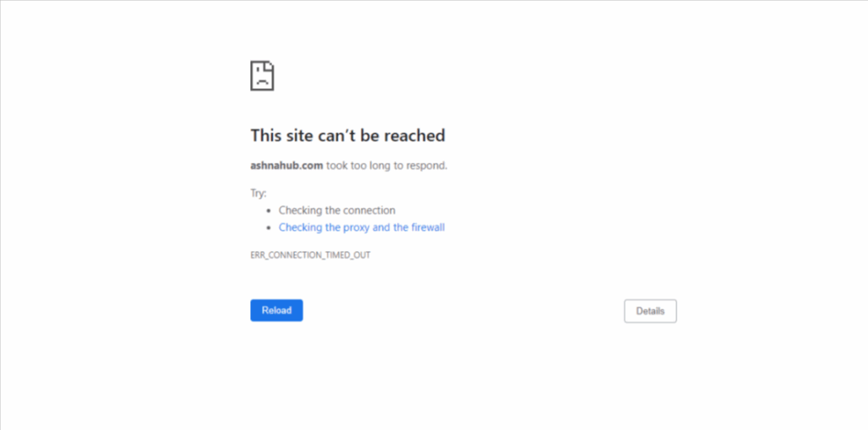868x430 pixels.
Task: Click the heading This site can't be reached
Action: 348,135
